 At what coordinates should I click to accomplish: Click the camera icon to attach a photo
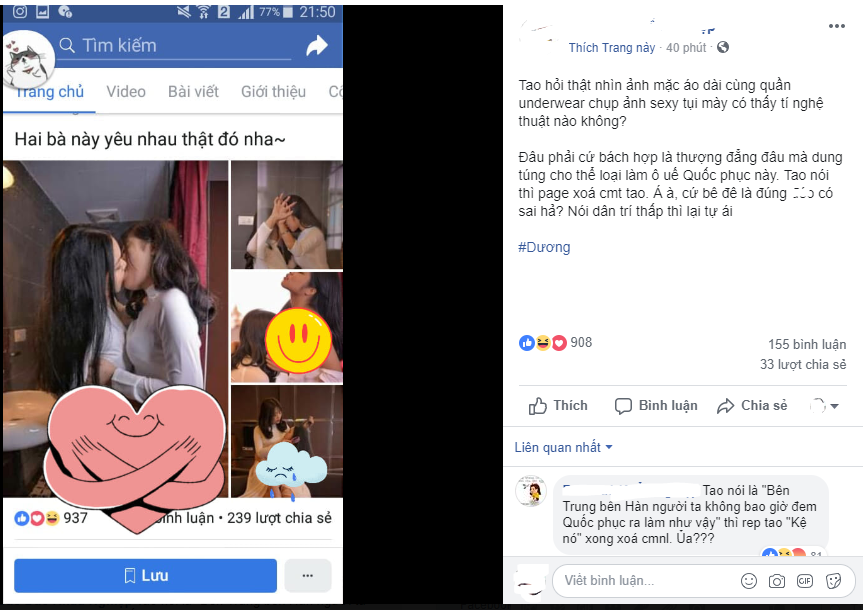point(777,581)
